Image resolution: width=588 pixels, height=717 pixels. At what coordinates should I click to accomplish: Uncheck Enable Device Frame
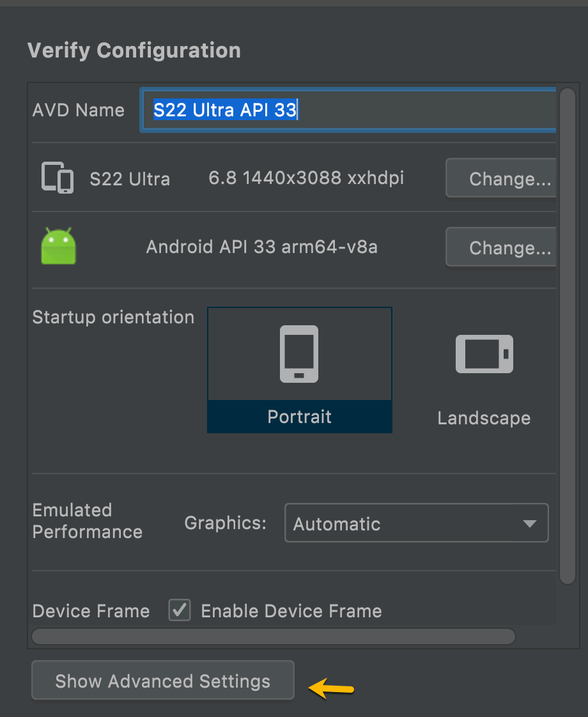179,610
